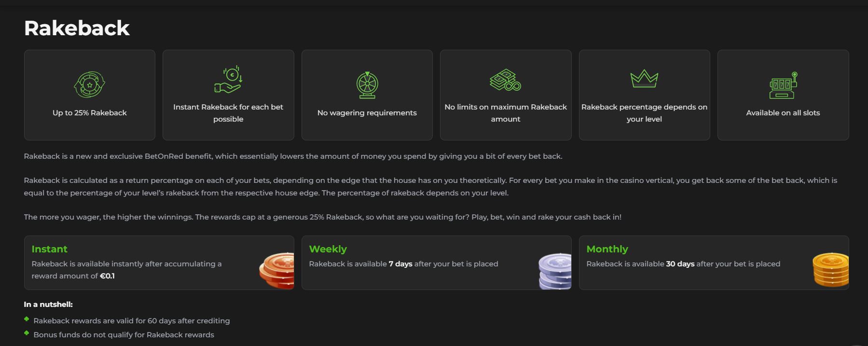Click the Rakeback page heading
Screen dimensions: 868x346
pyautogui.click(x=77, y=28)
